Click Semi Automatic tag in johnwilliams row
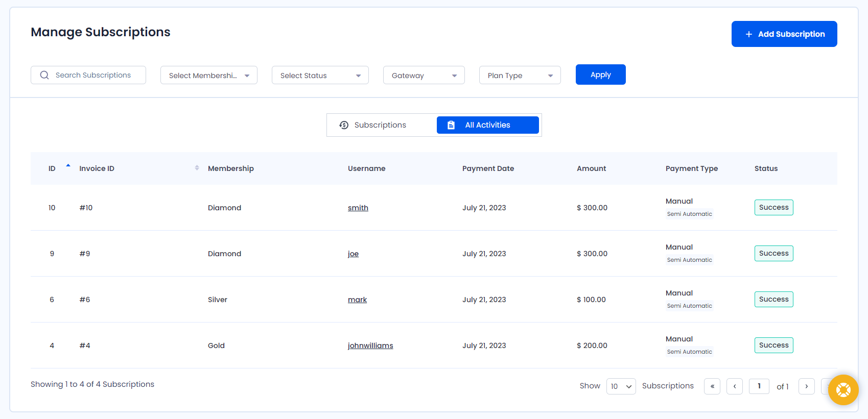Screen dimensions: 868x419 click(690, 352)
